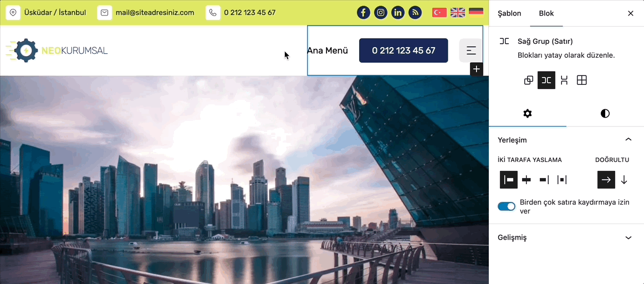The image size is (644, 284).
Task: Switch to the Blok tab
Action: click(x=546, y=13)
